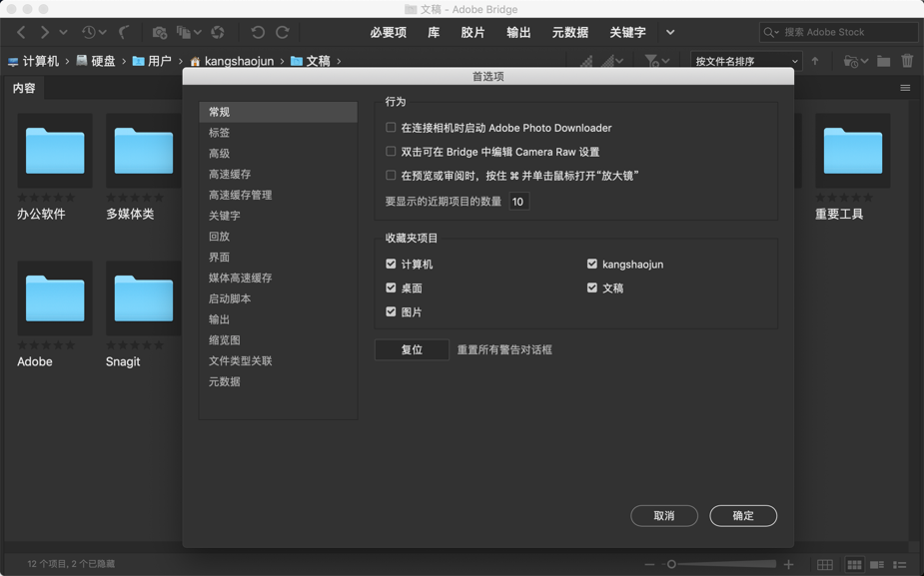924x576 pixels.
Task: Select the Snagit folder thumbnail
Action: point(143,298)
